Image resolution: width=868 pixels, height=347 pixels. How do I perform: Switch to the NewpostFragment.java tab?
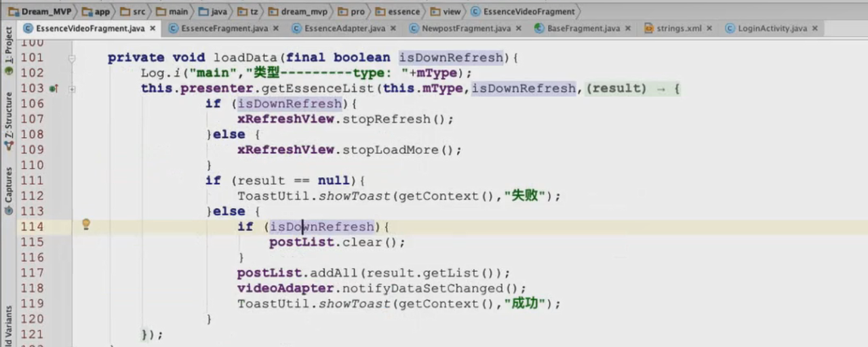[x=466, y=28]
